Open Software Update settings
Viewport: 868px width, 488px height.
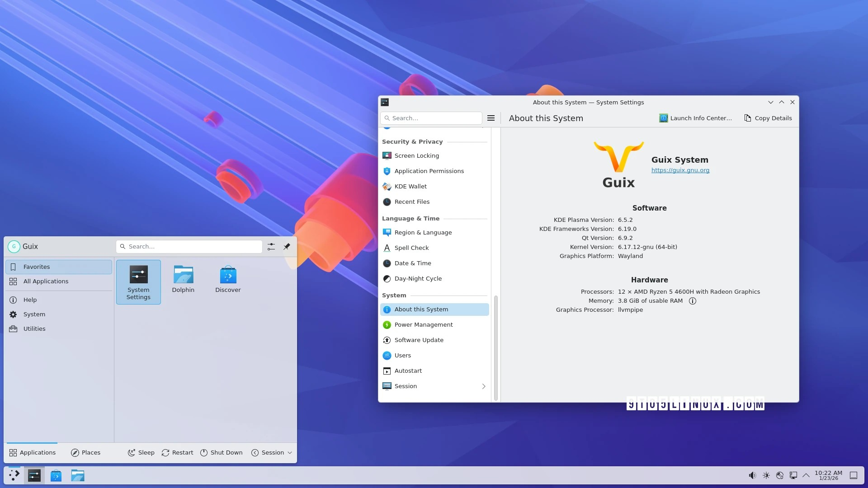419,340
